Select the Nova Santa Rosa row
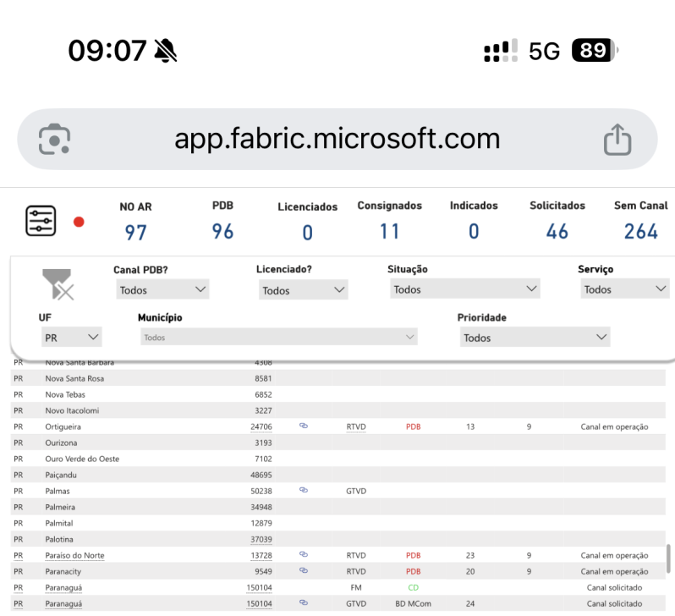Screen dimensions: 675x616 [x=338, y=378]
